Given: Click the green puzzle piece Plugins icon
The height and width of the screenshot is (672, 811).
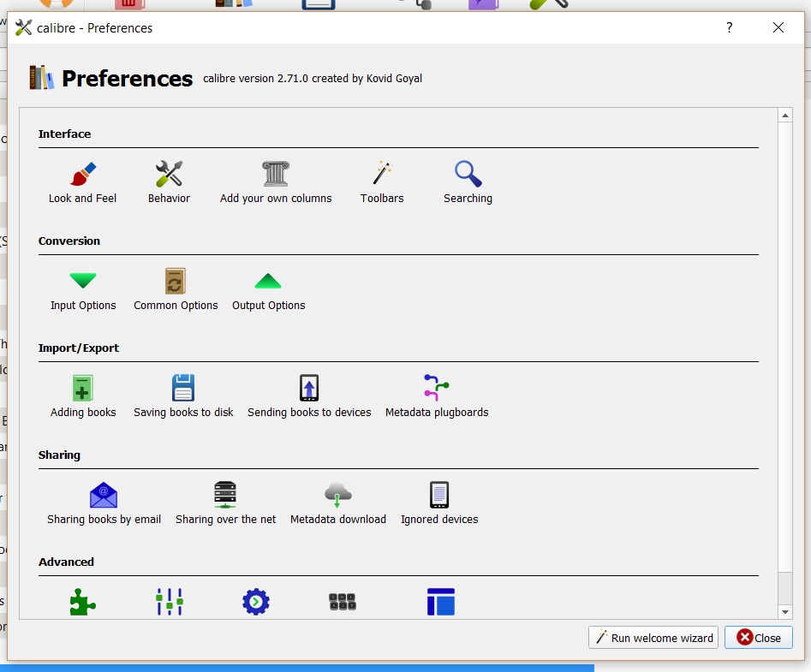Looking at the screenshot, I should click(83, 602).
